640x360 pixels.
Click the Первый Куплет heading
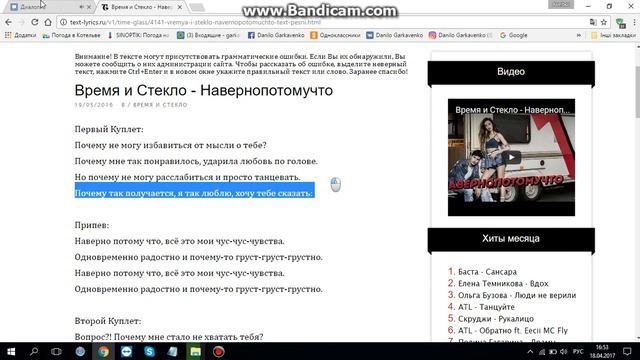click(x=109, y=129)
